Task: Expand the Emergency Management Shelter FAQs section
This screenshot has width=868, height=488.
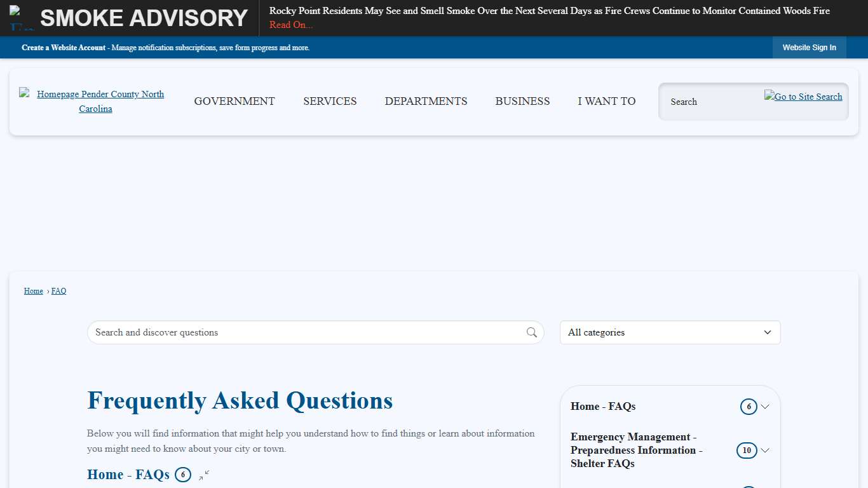Action: coord(766,451)
